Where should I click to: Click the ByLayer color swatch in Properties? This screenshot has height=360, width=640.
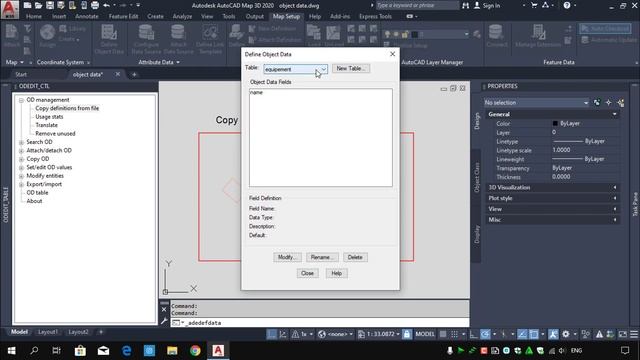pyautogui.click(x=555, y=123)
